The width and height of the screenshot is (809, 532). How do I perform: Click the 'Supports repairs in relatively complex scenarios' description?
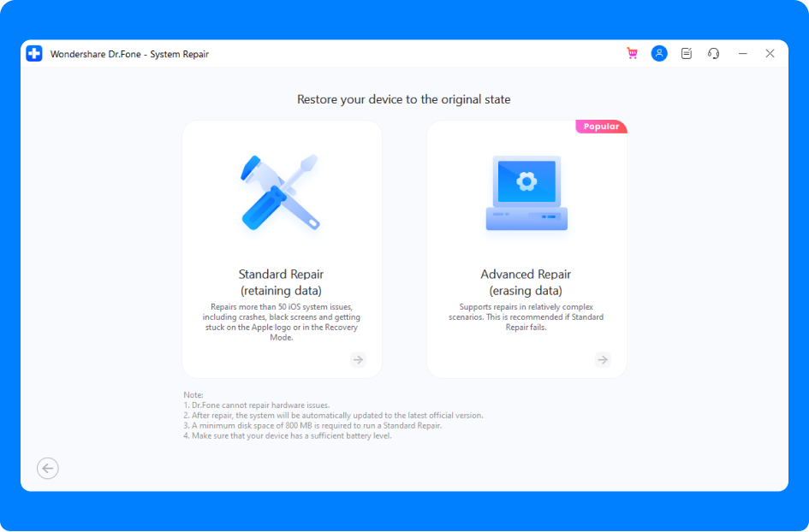click(x=526, y=317)
